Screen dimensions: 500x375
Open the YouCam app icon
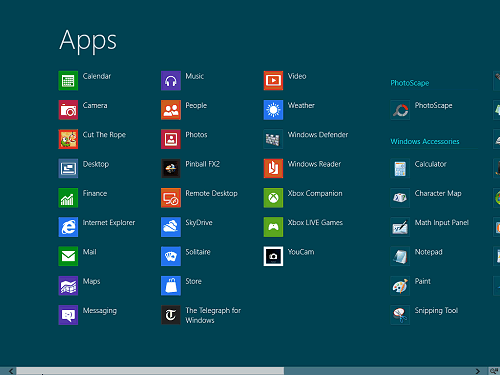273,256
